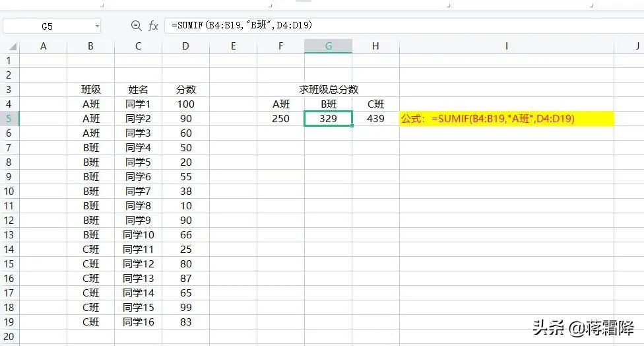Select the score 66 for 同学10
This screenshot has height=346, width=644.
(x=185, y=235)
